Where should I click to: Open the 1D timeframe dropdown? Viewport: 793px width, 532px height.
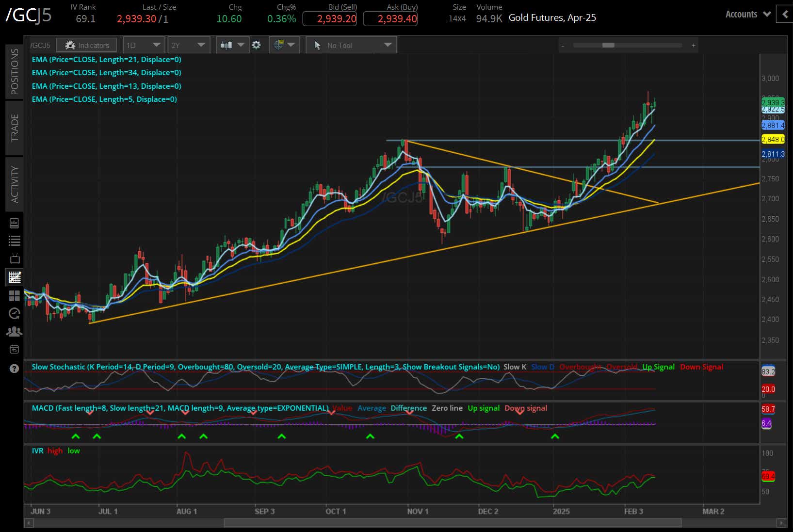[x=144, y=45]
